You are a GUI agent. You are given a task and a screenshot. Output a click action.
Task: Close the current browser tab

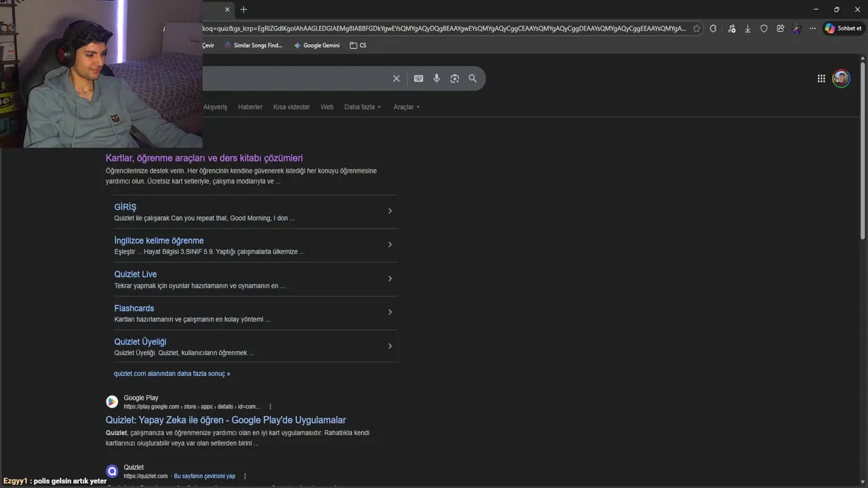click(227, 9)
